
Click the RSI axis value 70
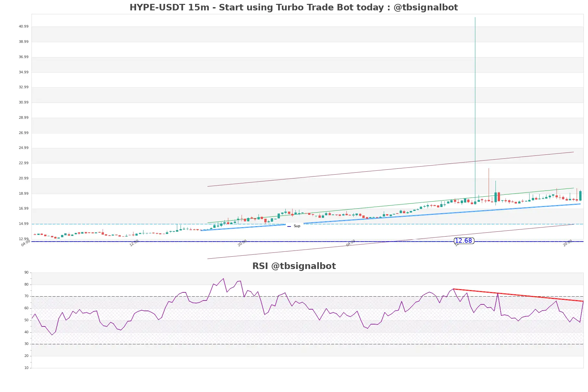click(x=26, y=296)
